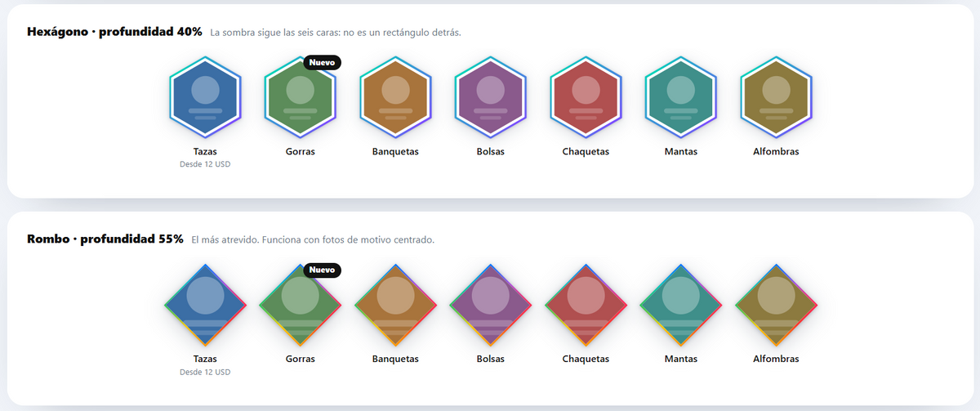
Task: Click the Nuevo badge on rhombus Gorras
Action: [x=322, y=270]
